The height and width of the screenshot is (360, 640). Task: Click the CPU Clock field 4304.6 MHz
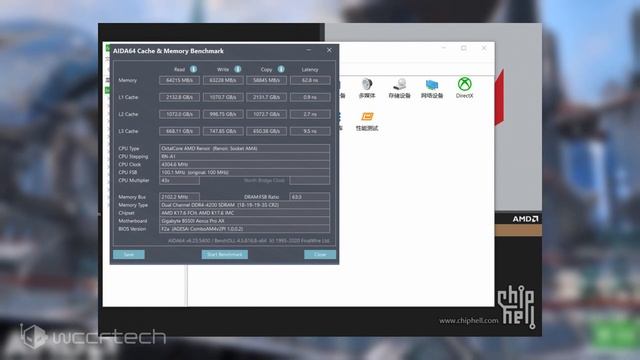[x=244, y=164]
